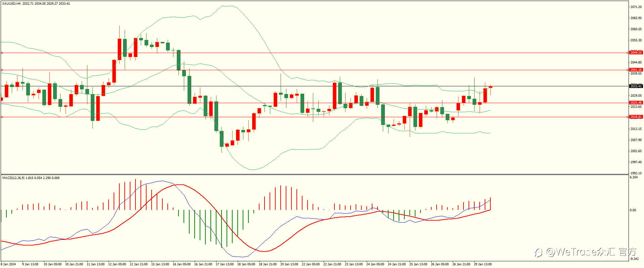Click the 12 Jan 05:00 time label
Viewport: 644px width, 268px height.
point(117,264)
